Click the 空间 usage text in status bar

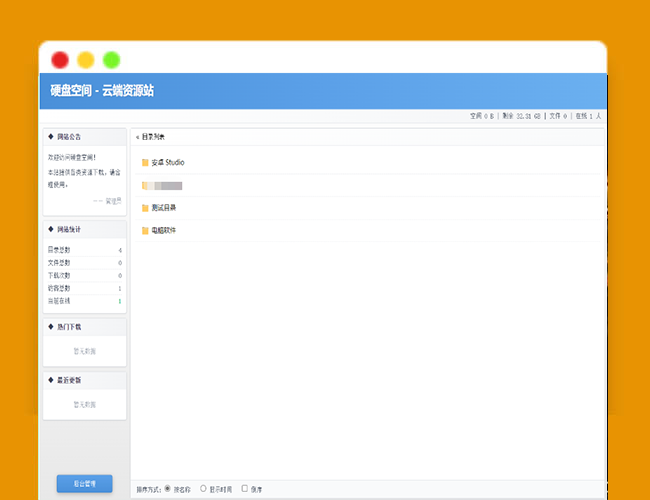point(482,116)
